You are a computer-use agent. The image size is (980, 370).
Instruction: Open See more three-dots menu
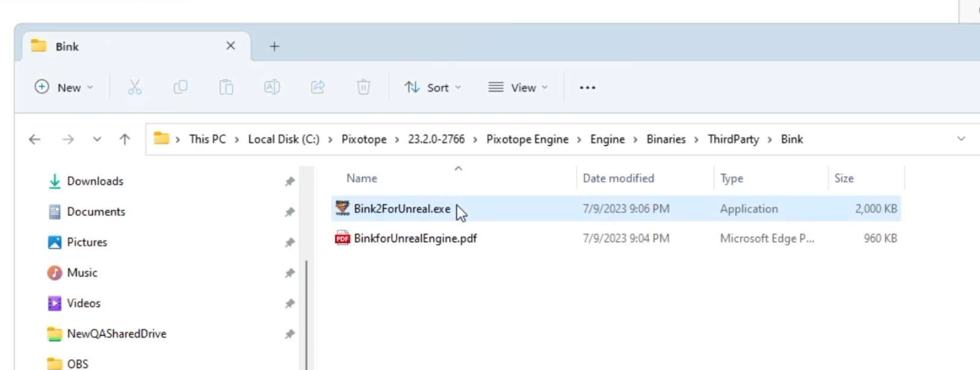(587, 87)
